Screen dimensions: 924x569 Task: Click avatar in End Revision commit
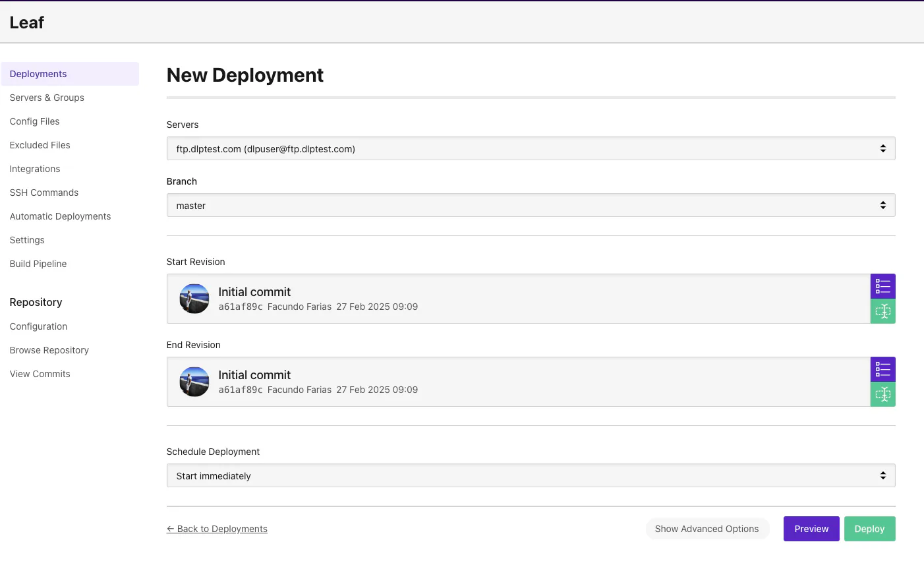tap(194, 382)
